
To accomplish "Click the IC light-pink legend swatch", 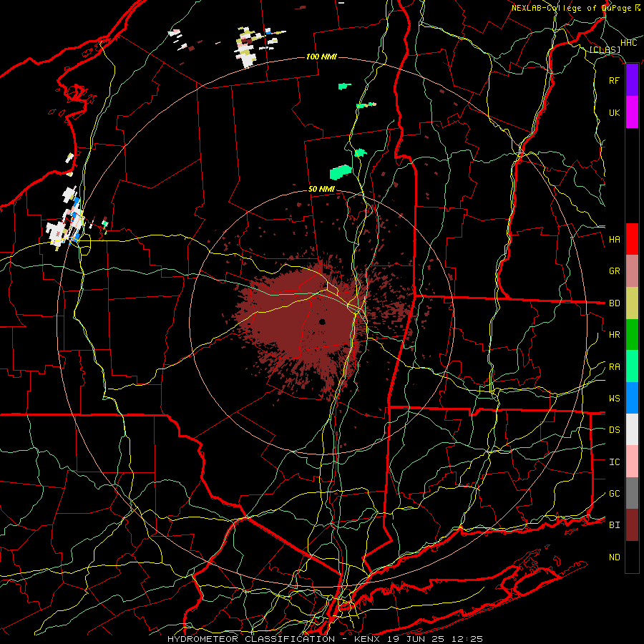I will tap(632, 462).
